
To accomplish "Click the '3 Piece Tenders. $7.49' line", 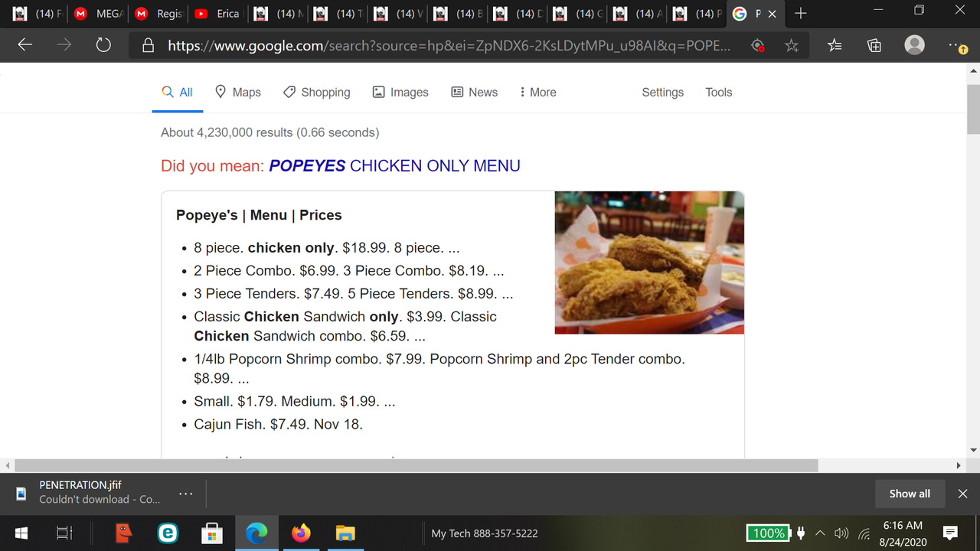I will pos(353,294).
